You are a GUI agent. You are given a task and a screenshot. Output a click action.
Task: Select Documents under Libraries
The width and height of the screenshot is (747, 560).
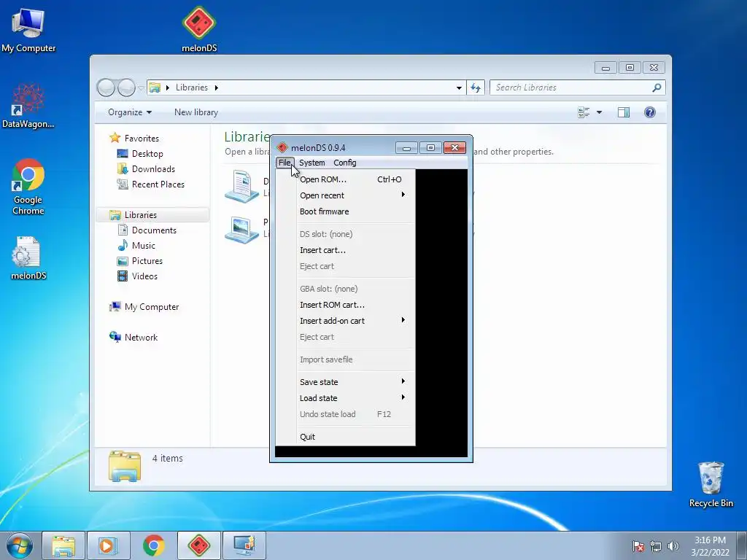click(154, 230)
